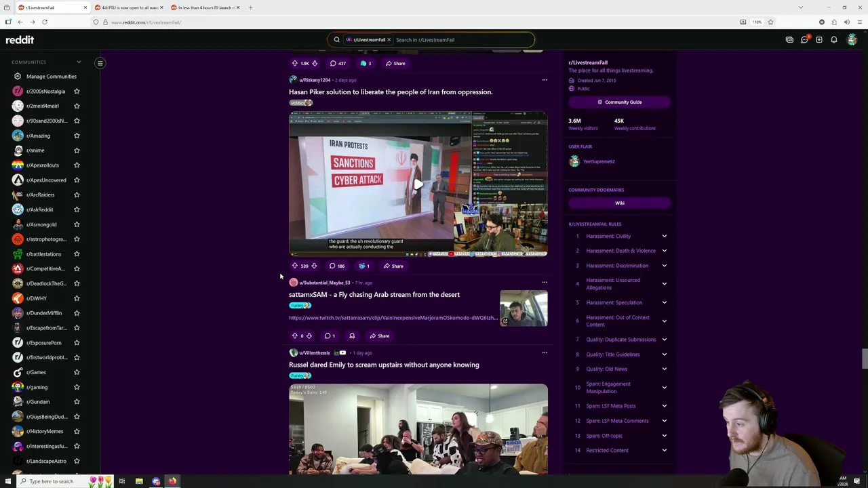Downvote the sattamxSAM post
This screenshot has height=488, width=868.
[x=309, y=335]
